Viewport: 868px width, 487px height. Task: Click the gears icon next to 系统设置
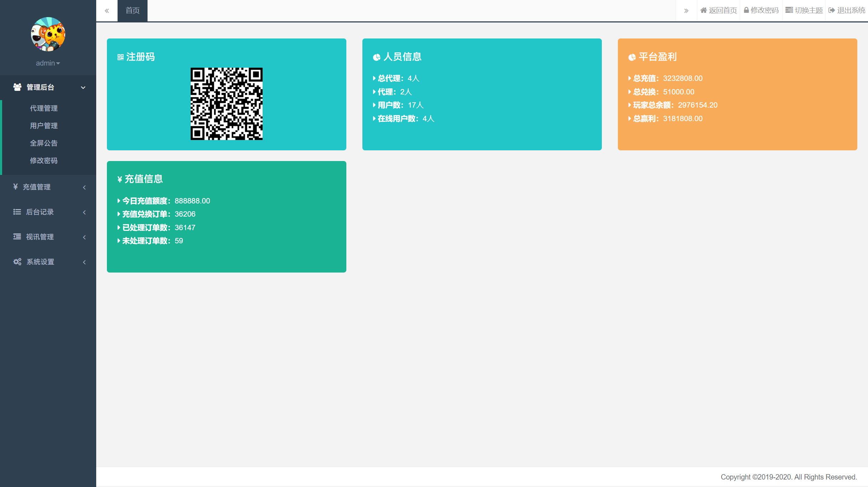[17, 262]
